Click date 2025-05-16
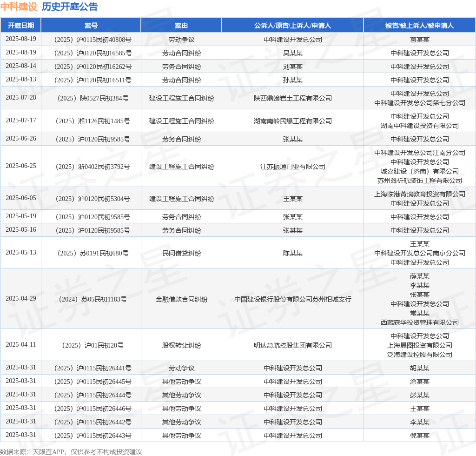 click(20, 230)
